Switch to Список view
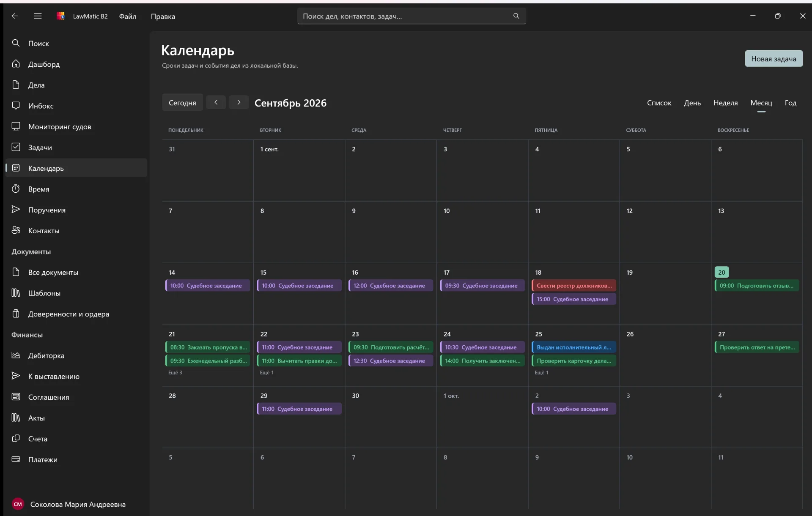Viewport: 812px width, 516px height. point(659,103)
